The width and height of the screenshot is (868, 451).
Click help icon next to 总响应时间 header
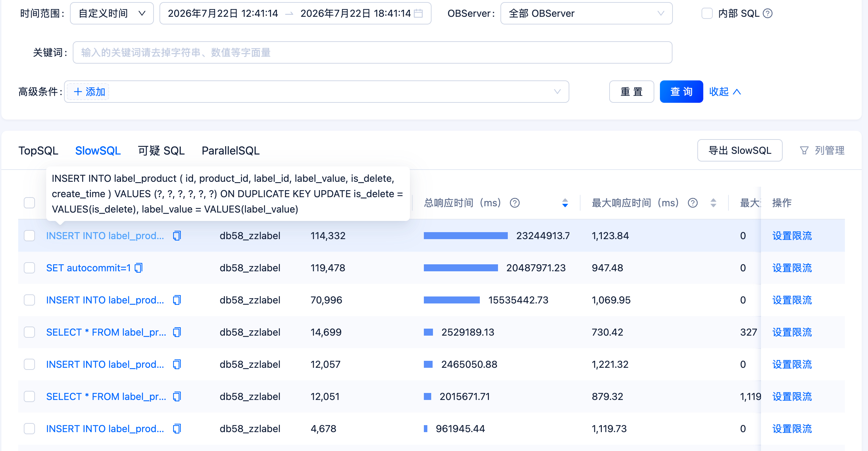[x=515, y=203]
